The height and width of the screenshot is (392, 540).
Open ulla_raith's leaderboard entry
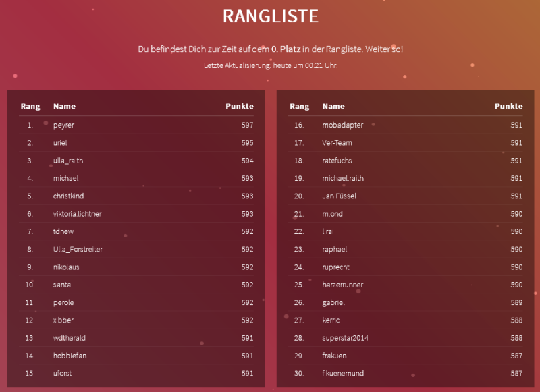point(68,161)
